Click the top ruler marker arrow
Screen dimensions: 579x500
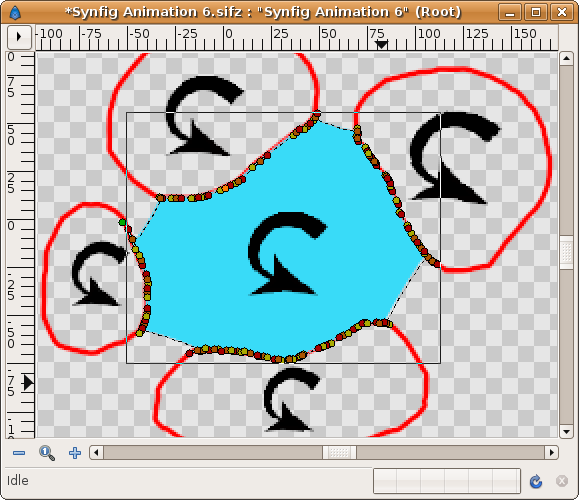point(381,45)
